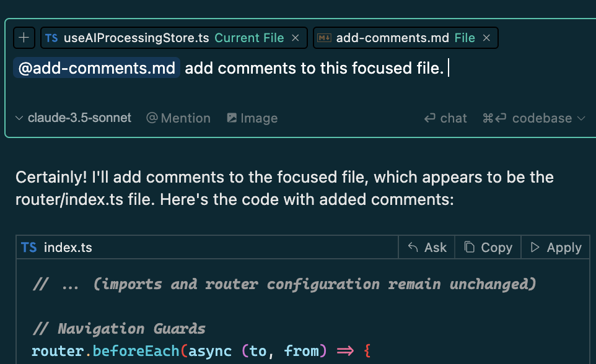This screenshot has width=596, height=364.
Task: Click the markdown icon on add-comments.md chip
Action: (324, 38)
